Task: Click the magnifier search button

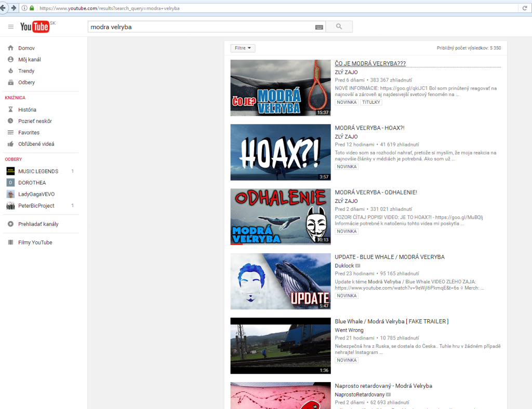Action: [339, 26]
